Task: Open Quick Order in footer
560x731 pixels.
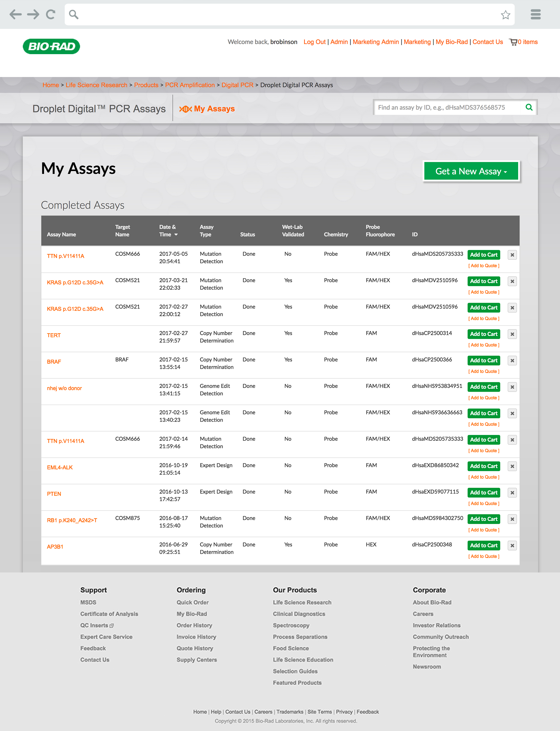Action: (x=193, y=602)
